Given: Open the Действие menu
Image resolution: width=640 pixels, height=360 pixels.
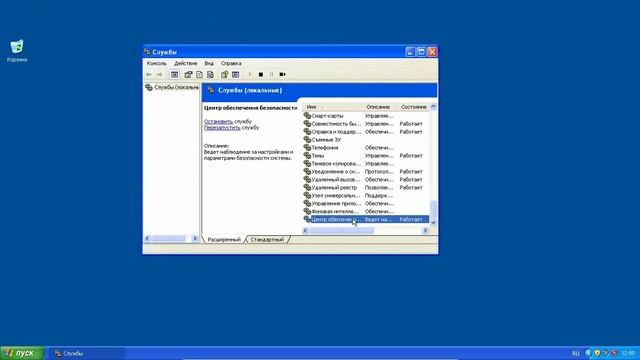Looking at the screenshot, I should [x=185, y=63].
